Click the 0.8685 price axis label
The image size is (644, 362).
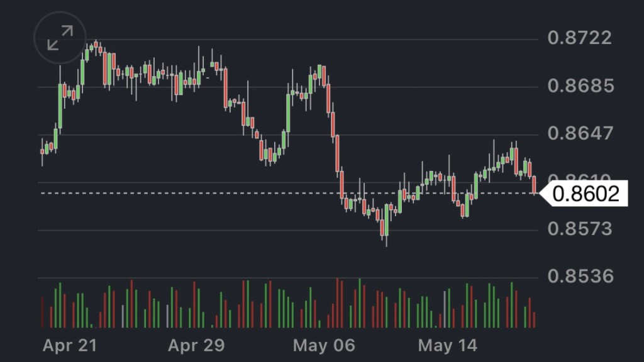pos(579,85)
